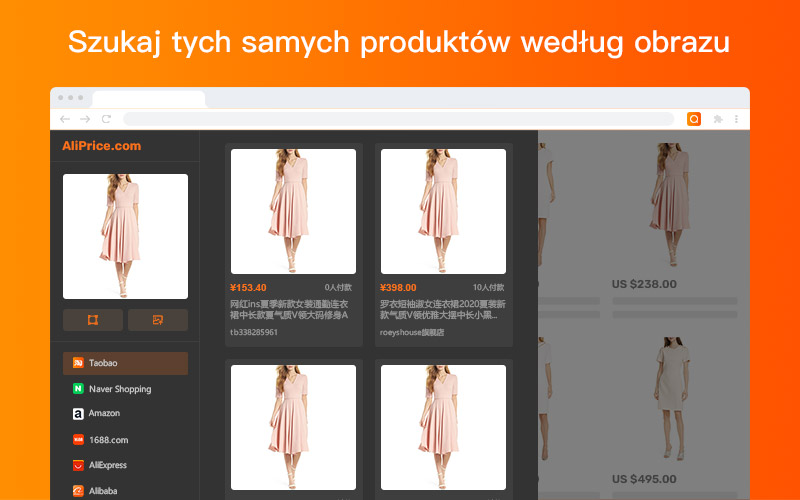
Task: Reload the page with refresh icon
Action: pos(106,119)
